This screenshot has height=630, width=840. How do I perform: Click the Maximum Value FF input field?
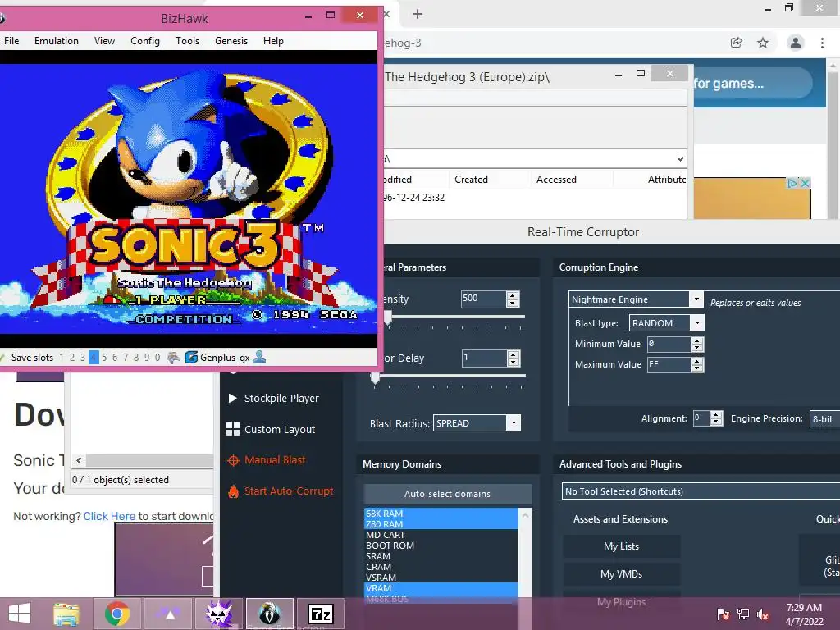pos(669,365)
